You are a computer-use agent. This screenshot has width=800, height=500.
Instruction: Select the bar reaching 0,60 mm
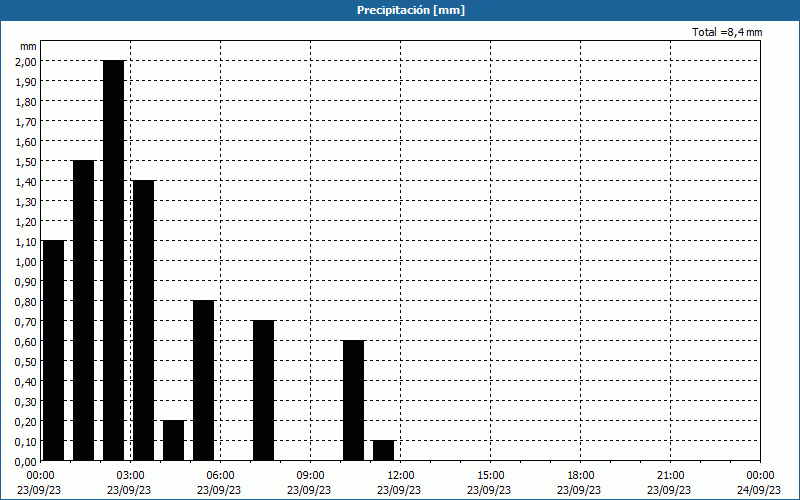coord(354,401)
